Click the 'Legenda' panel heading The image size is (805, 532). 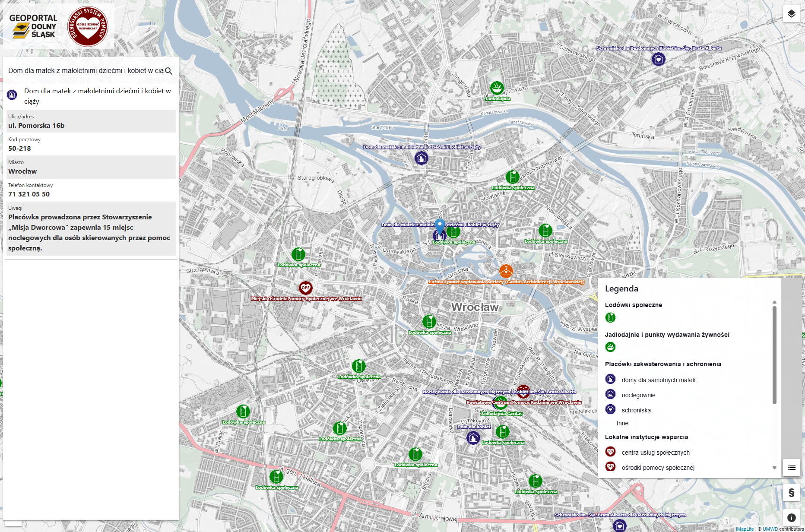click(x=621, y=288)
